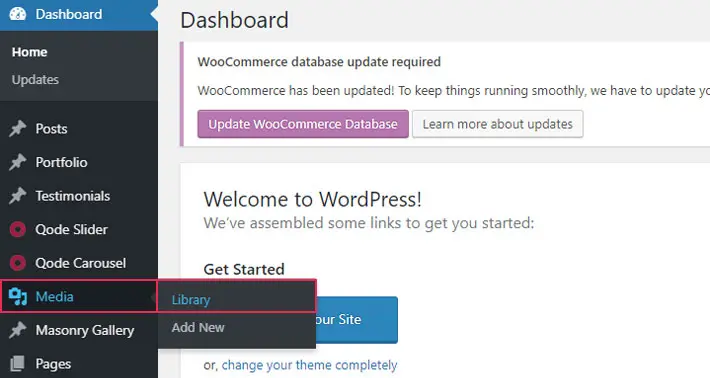The height and width of the screenshot is (378, 710).
Task: Click the Media camera-and-note icon
Action: [18, 297]
